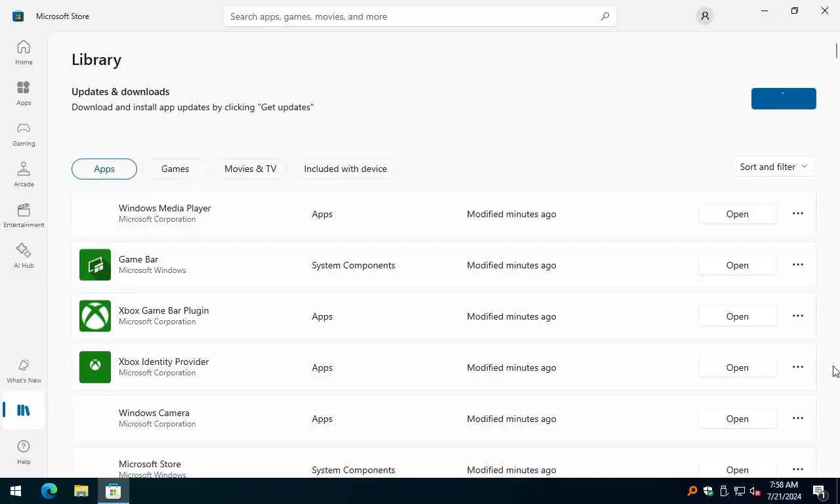Expand the Sort and filter dropdown
The height and width of the screenshot is (504, 840).
pos(774,167)
